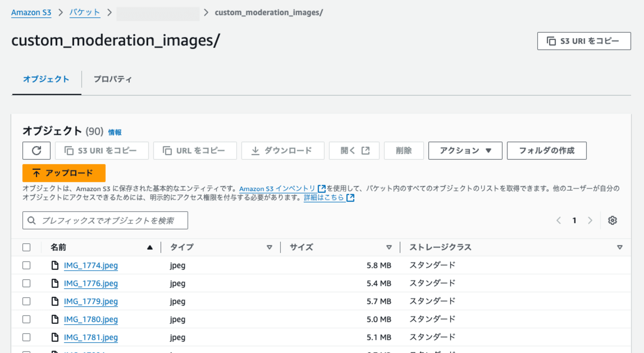Click top-right S3 URI をコピー button
644x353 pixels.
click(x=584, y=41)
